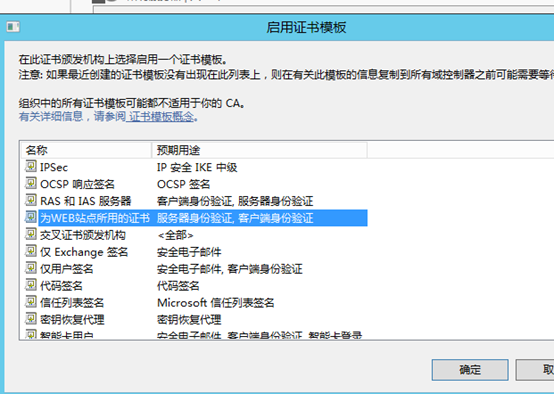
Task: Click the RAS 和 IAS 服务器 template icon
Action: 31,200
